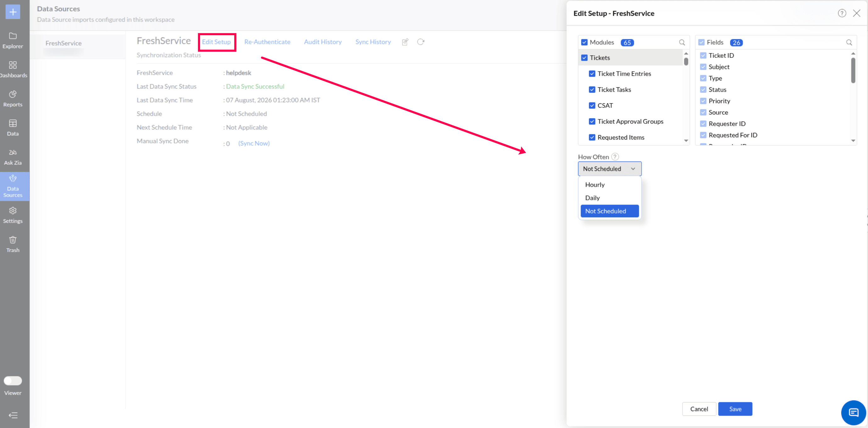Click the Edit Setup link
This screenshot has width=868, height=428.
pyautogui.click(x=216, y=42)
